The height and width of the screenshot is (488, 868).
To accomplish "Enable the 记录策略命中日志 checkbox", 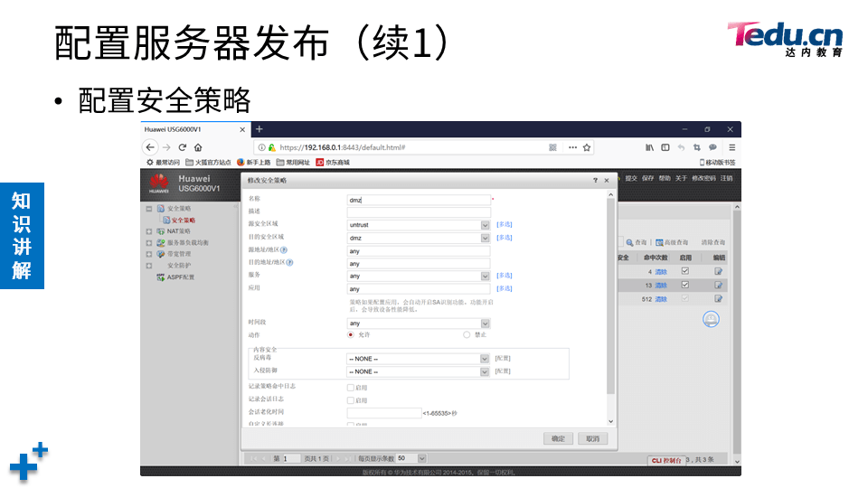I will click(351, 388).
